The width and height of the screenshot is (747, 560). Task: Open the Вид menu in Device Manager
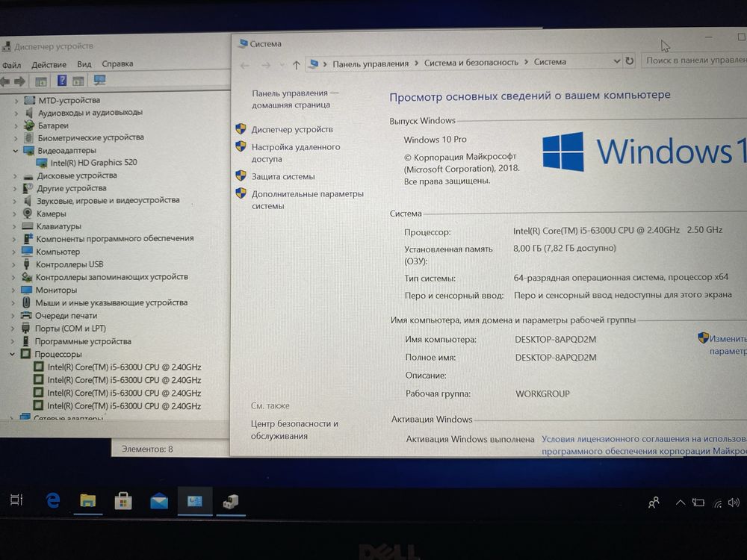coord(84,63)
